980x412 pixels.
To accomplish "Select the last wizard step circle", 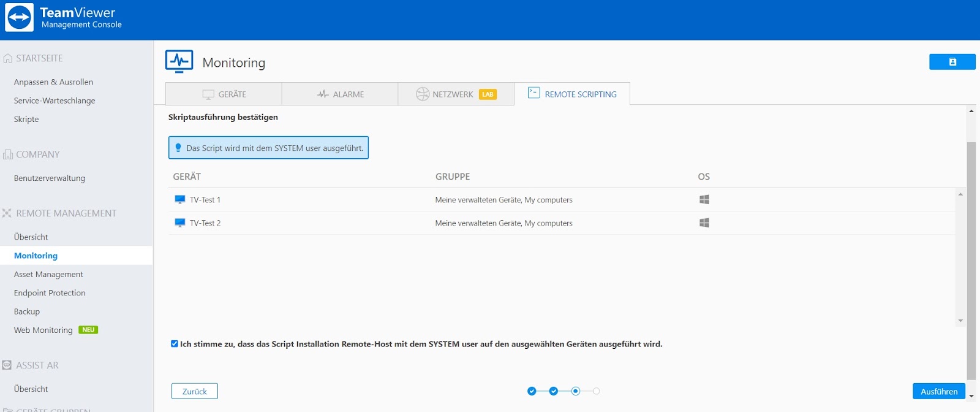I will 597,391.
